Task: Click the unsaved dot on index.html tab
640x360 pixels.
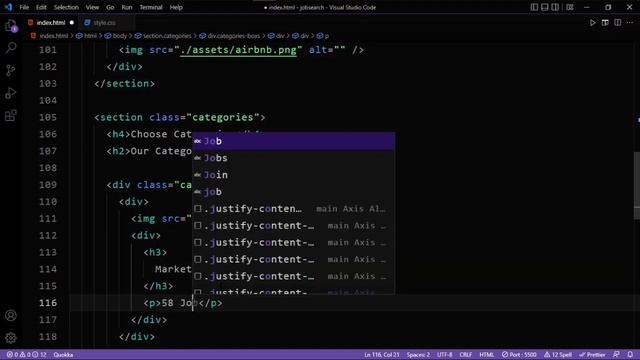Action: (72, 23)
